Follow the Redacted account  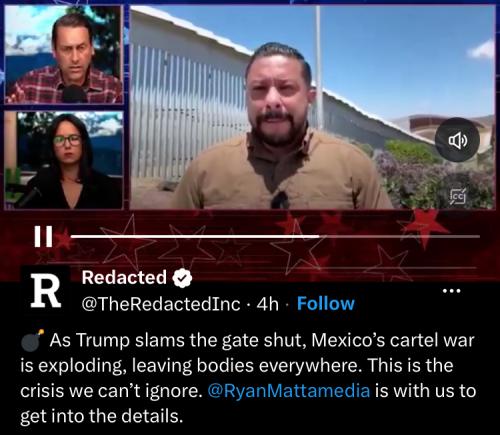pyautogui.click(x=326, y=304)
